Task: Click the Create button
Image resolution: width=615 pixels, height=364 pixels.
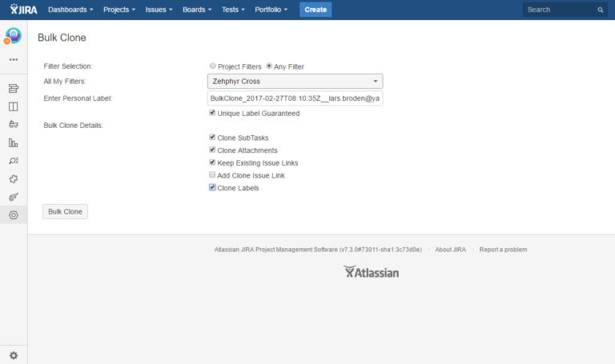Action: pyautogui.click(x=316, y=10)
